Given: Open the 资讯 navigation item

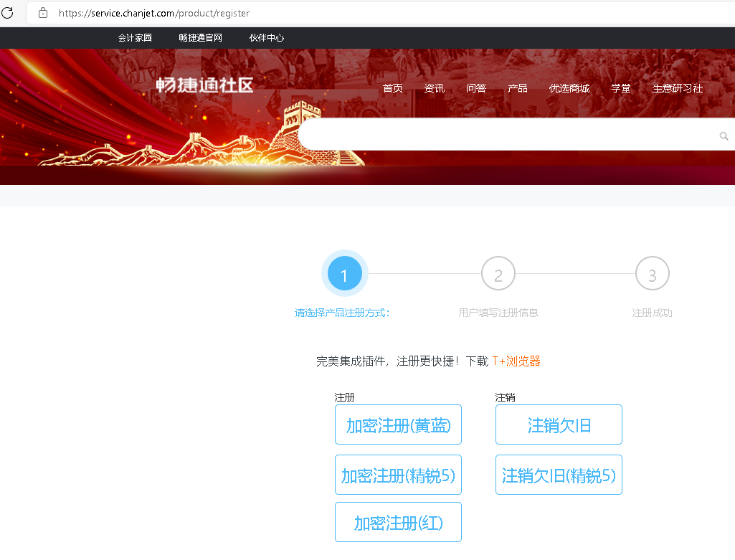Looking at the screenshot, I should (435, 88).
